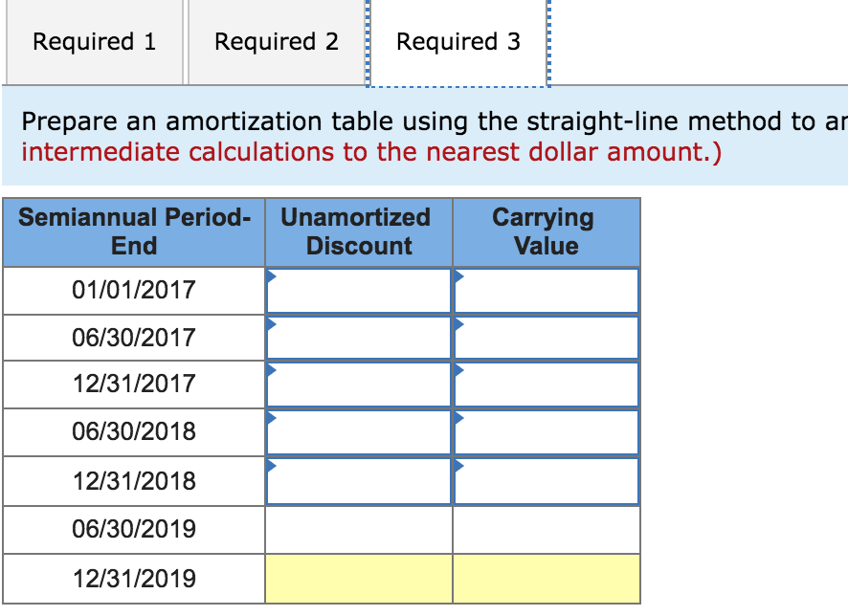The width and height of the screenshot is (848, 616).
Task: Select the yellow 12/31/2019 Carrying Value cell
Action: (x=546, y=579)
